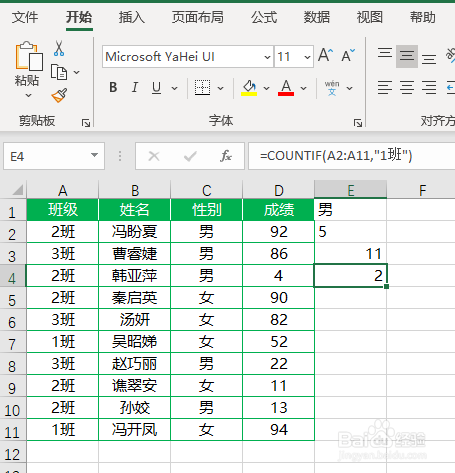Switch to the 视图 tab
Screen dimensions: 455x473
370,17
